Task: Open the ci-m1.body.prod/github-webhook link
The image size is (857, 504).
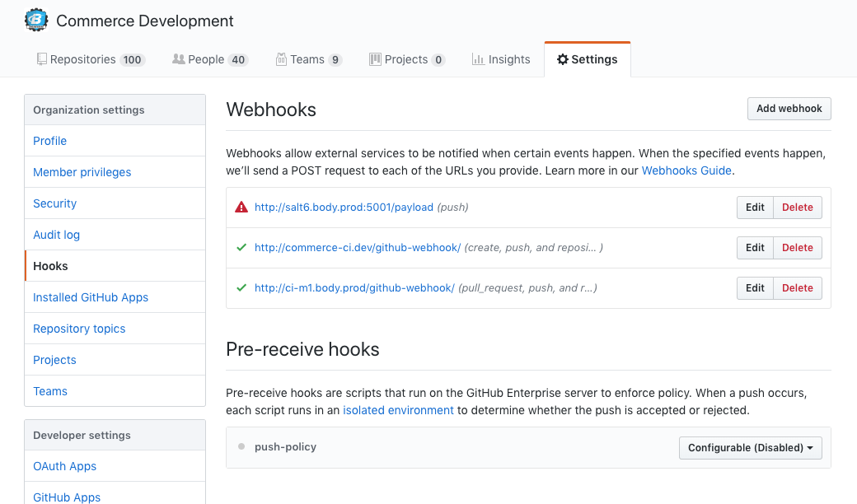Action: tap(354, 287)
